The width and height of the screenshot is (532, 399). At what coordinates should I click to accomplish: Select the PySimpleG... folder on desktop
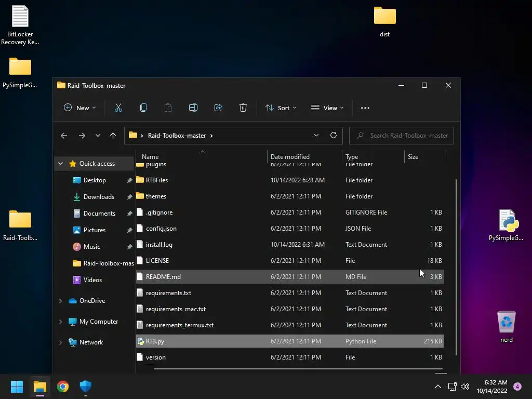(20, 73)
